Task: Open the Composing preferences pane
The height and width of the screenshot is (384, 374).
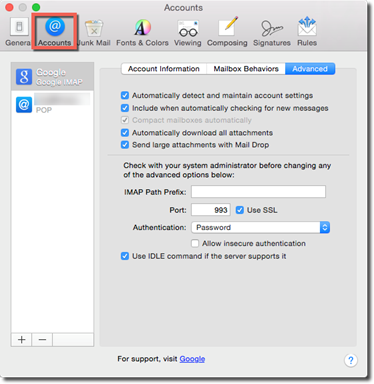Action: pyautogui.click(x=227, y=32)
